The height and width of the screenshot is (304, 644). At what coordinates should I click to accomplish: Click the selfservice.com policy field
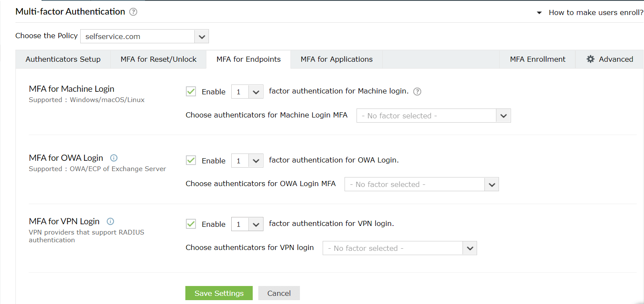click(x=129, y=36)
